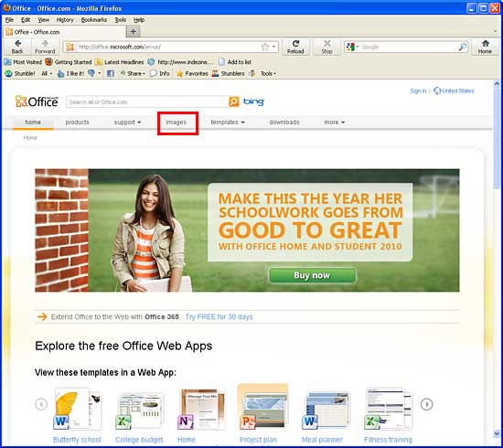Open the Edit menu
The image size is (503, 448).
point(26,20)
